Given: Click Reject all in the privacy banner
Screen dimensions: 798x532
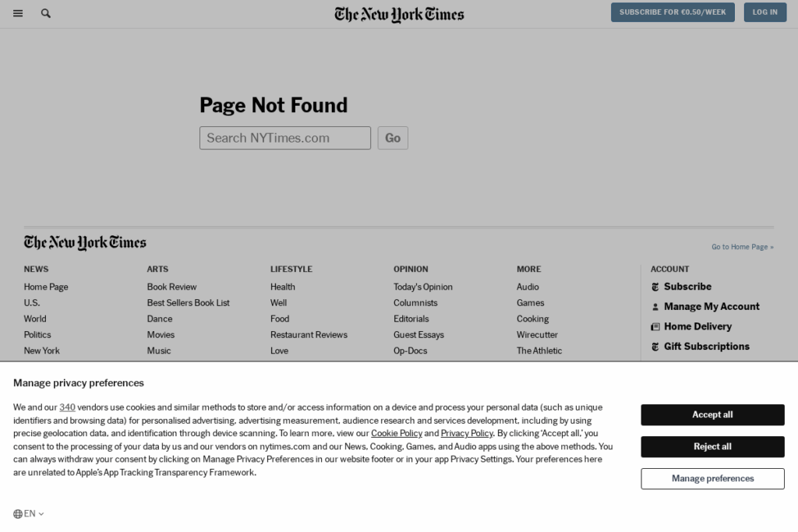Looking at the screenshot, I should 711,446.
